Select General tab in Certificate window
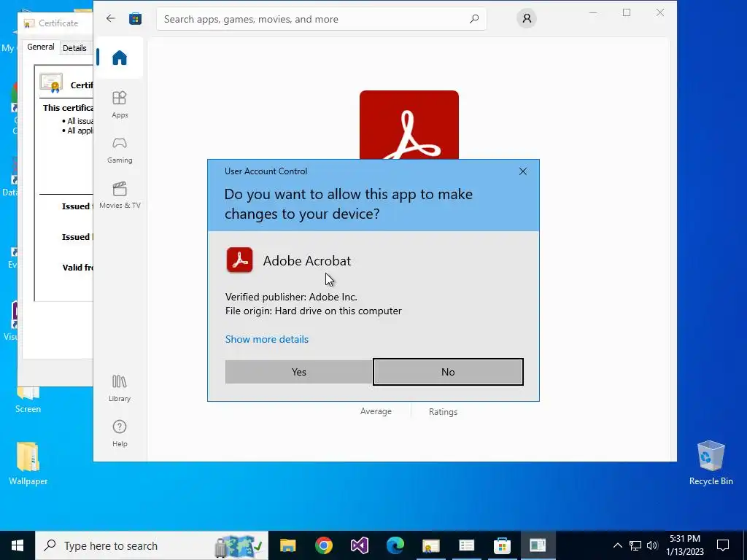Screen dimensions: 747x560 pos(41,47)
